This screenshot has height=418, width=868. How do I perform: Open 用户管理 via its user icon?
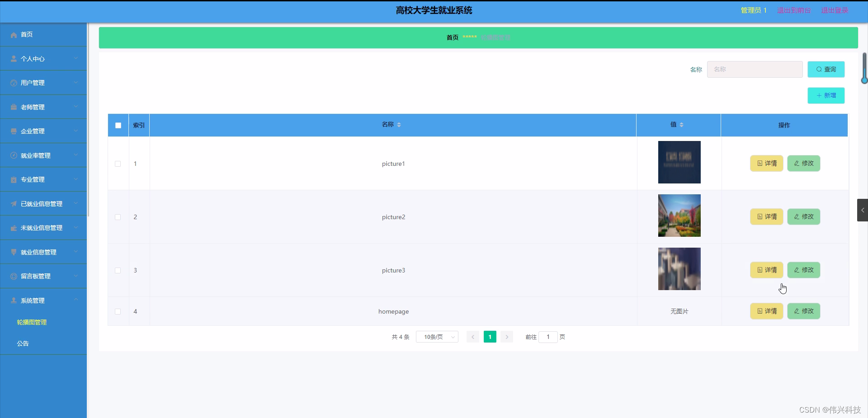pyautogui.click(x=13, y=83)
